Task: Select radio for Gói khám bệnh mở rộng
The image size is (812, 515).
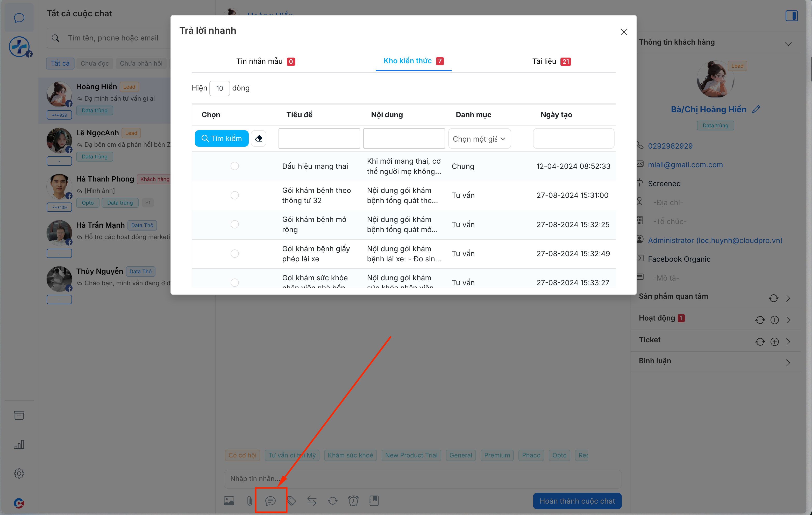Action: [x=235, y=224]
